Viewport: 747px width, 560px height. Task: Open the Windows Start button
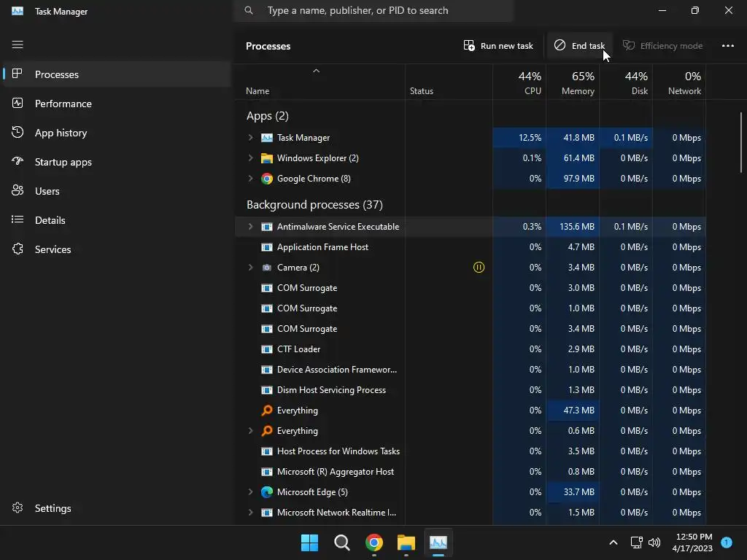(x=309, y=542)
